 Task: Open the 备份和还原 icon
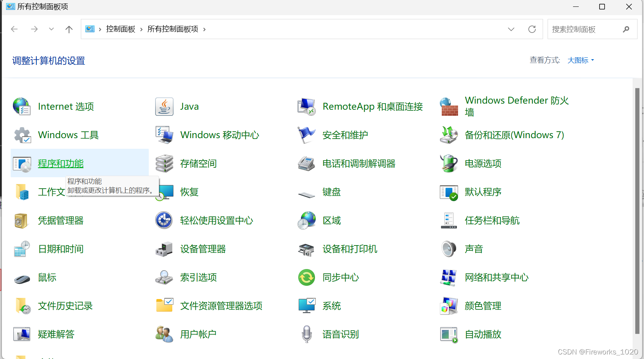pos(449,135)
